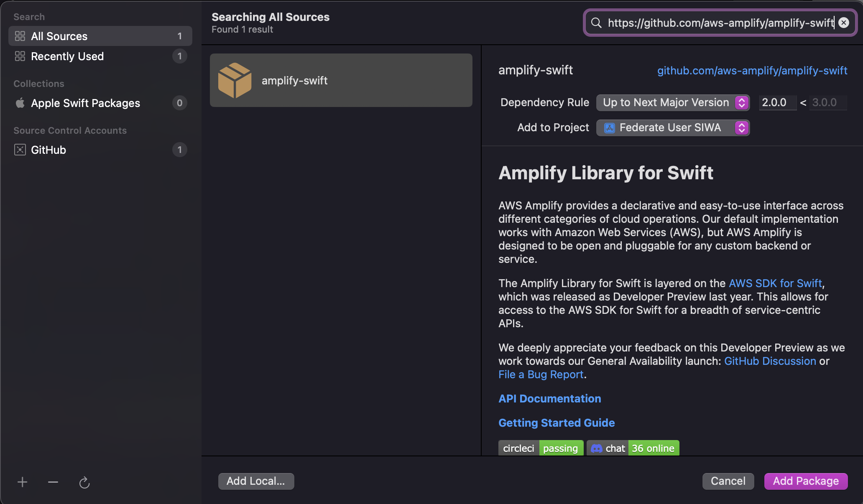Image resolution: width=863 pixels, height=504 pixels.
Task: Select GitHub under Source Control Accounts
Action: pos(49,150)
